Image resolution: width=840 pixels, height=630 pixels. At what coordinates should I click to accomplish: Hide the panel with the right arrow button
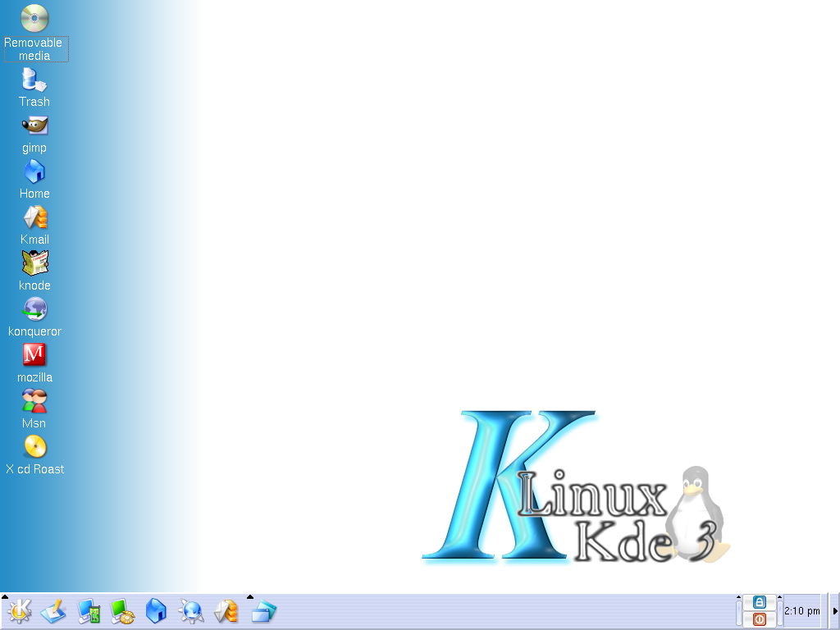pos(834,611)
